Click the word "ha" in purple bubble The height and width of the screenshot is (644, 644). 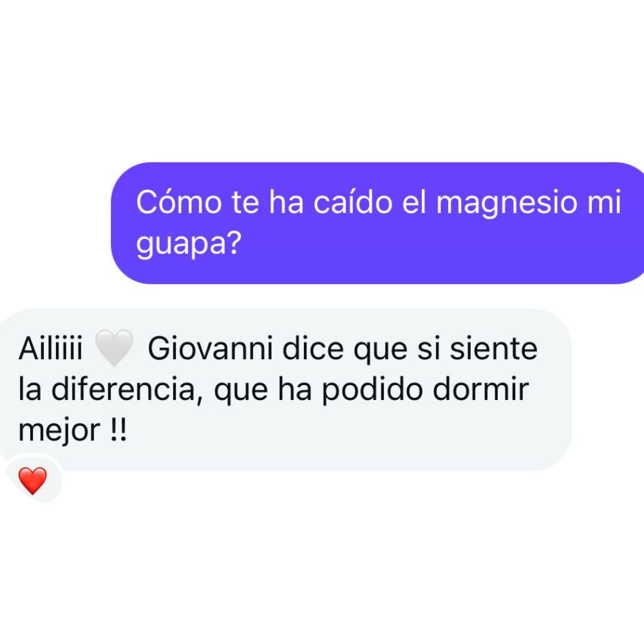click(x=287, y=202)
